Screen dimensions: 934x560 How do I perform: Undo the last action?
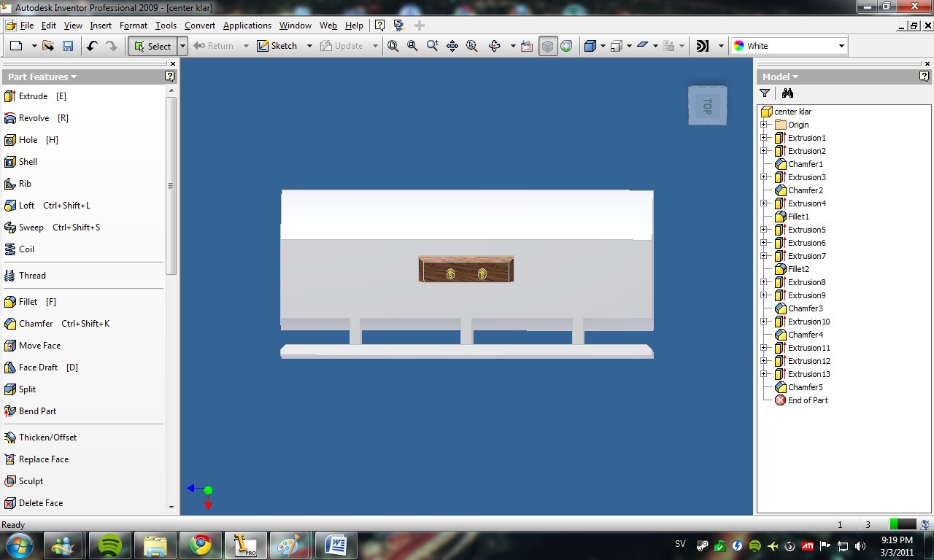click(x=92, y=46)
